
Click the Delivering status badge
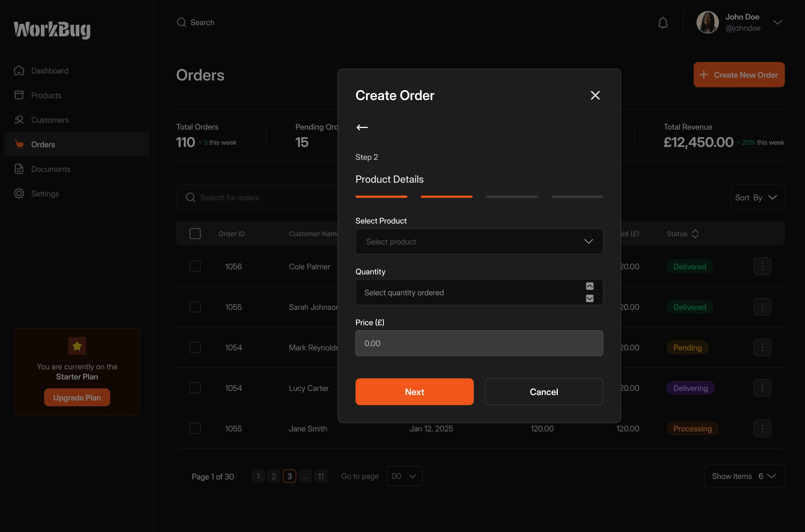coord(691,388)
